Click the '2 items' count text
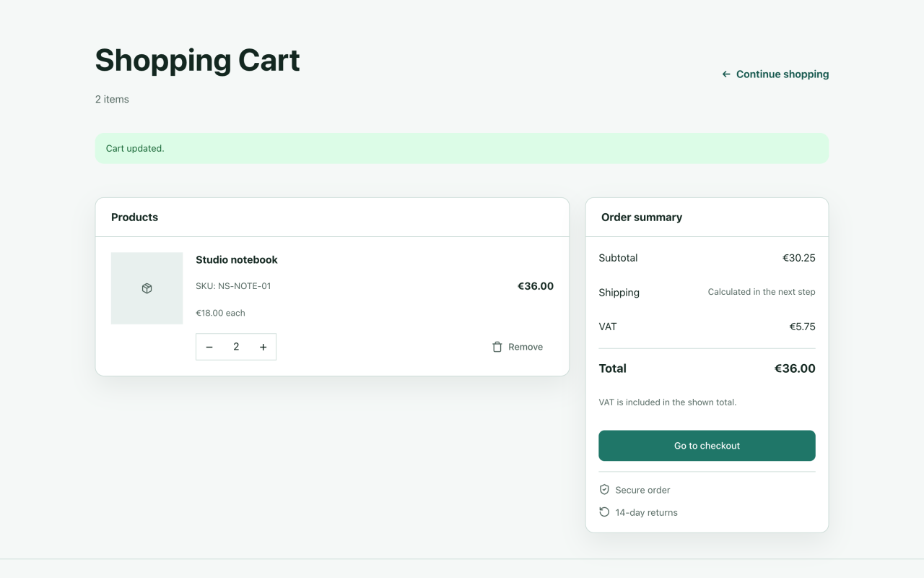This screenshot has width=924, height=578. 112,99
